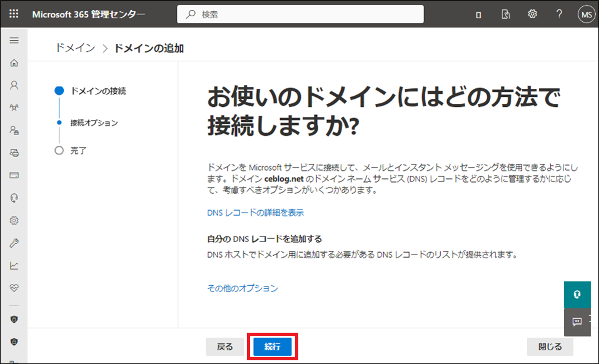Open Billing card icon in sidebar

tap(14, 175)
